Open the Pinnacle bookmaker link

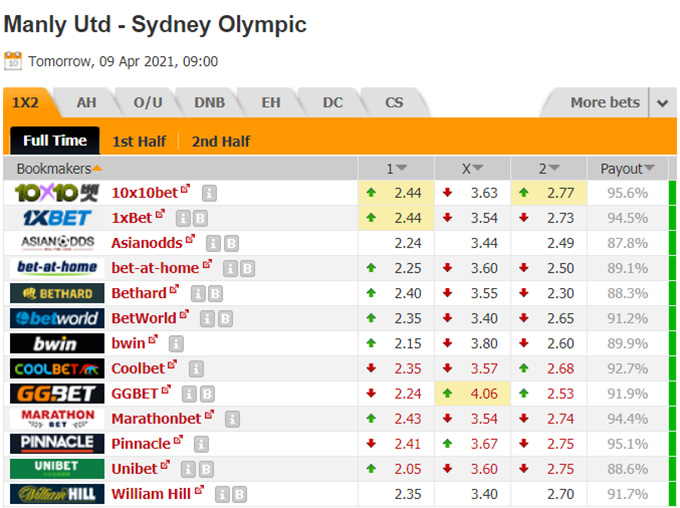point(141,444)
